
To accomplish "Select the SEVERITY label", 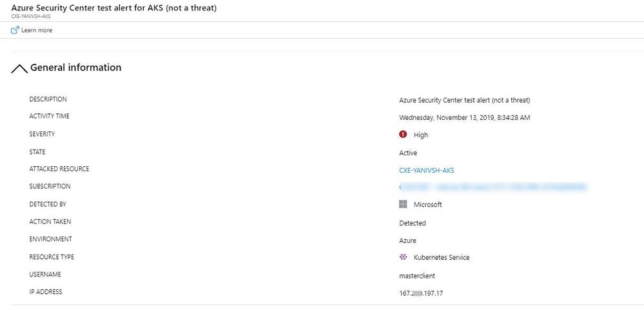I will pyautogui.click(x=42, y=134).
